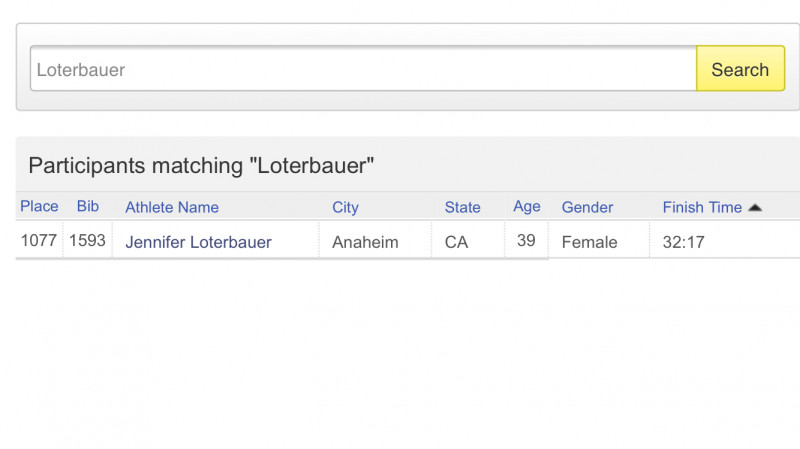Sort results by Place column header
The width and height of the screenshot is (800, 449).
pyautogui.click(x=39, y=207)
